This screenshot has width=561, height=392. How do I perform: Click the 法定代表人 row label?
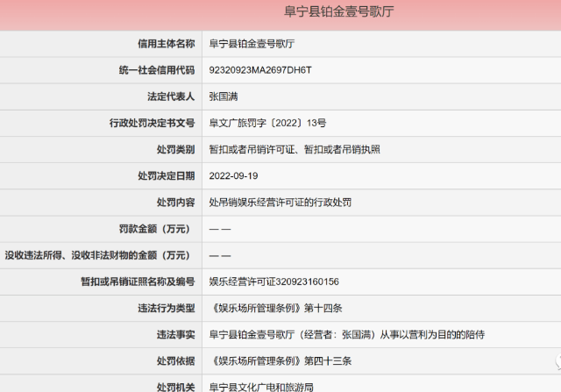[x=166, y=96]
